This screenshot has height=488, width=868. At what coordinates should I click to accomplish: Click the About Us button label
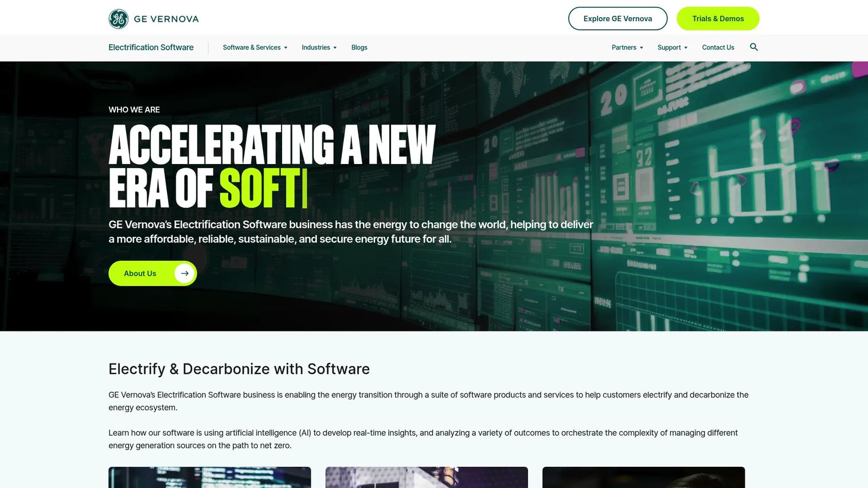140,274
